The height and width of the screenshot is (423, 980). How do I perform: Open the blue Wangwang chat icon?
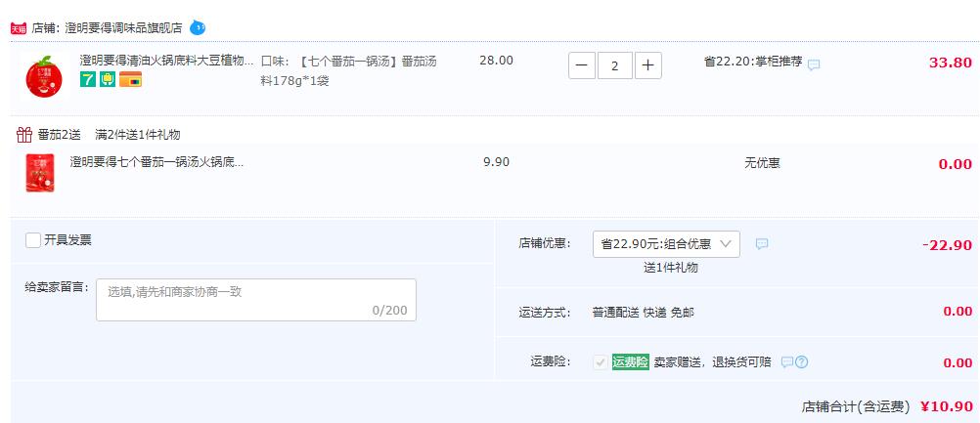point(198,27)
